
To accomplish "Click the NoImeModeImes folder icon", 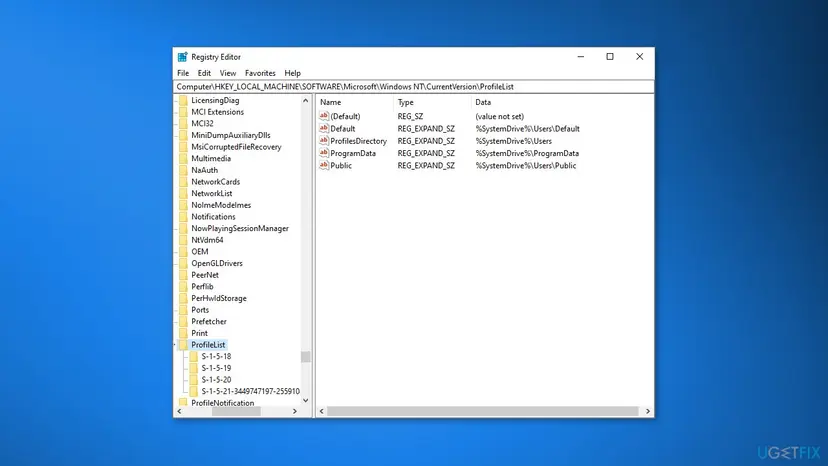I will (183, 205).
